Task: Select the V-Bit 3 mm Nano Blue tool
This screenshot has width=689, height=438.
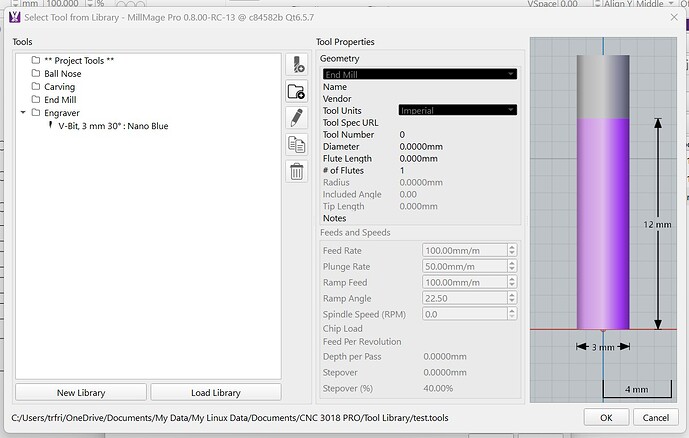Action: [112, 126]
